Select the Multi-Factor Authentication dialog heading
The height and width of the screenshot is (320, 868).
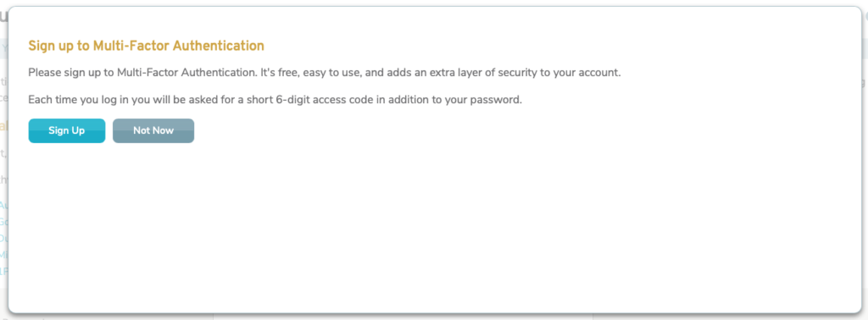(146, 46)
